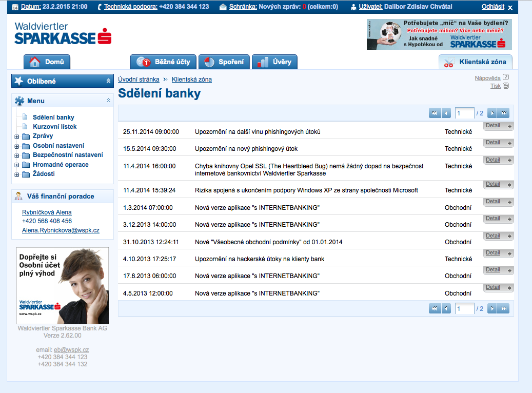Collapse the Oblíbené panel
Image resolution: width=532 pixels, height=393 pixels.
coord(108,81)
